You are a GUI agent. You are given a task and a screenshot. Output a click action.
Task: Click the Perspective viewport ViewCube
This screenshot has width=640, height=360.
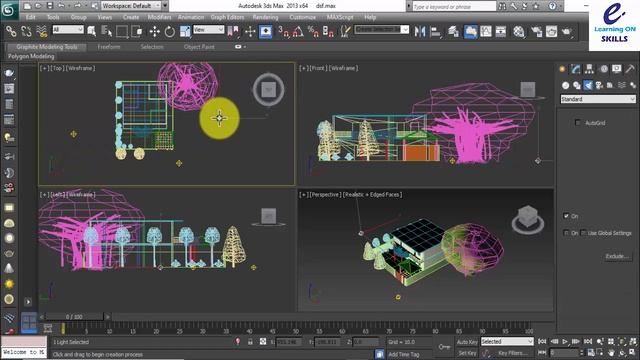pyautogui.click(x=528, y=219)
